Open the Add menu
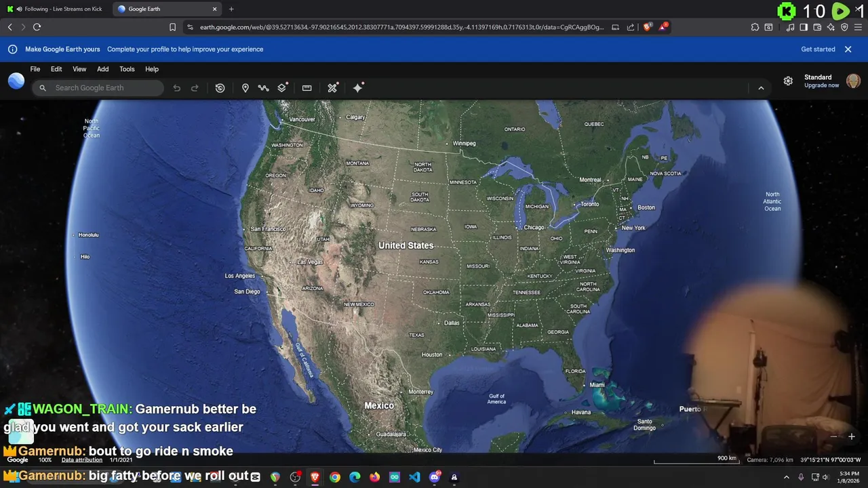The width and height of the screenshot is (868, 488). point(102,69)
